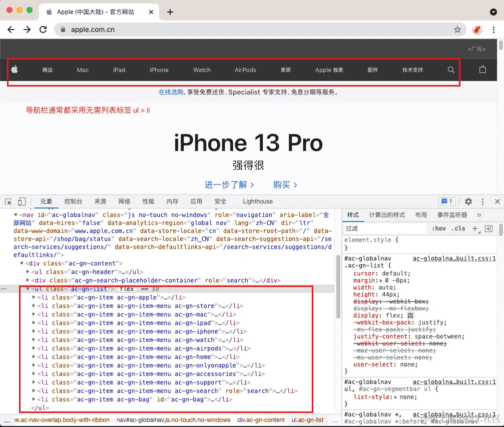This screenshot has height=427, width=504.
Task: Expand the margin shorthand property triangle
Action: [x=381, y=280]
